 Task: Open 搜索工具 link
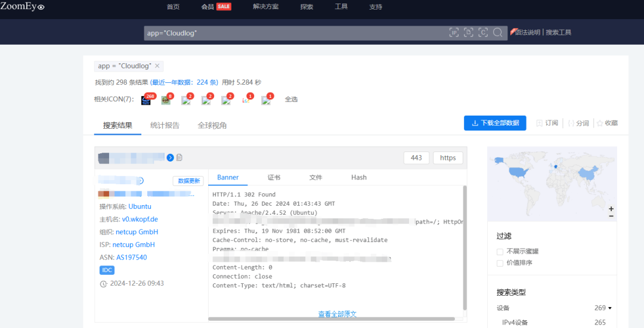click(558, 32)
